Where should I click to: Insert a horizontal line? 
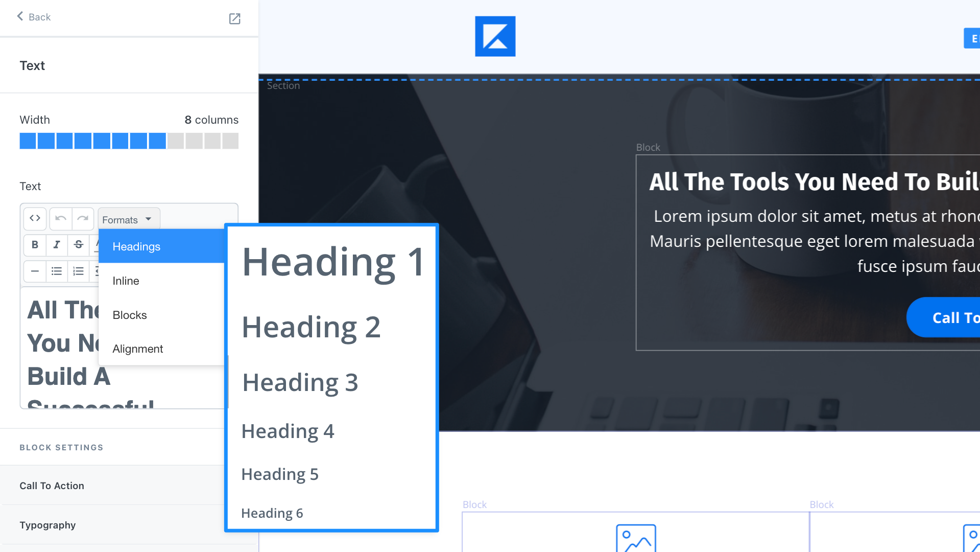pyautogui.click(x=35, y=271)
